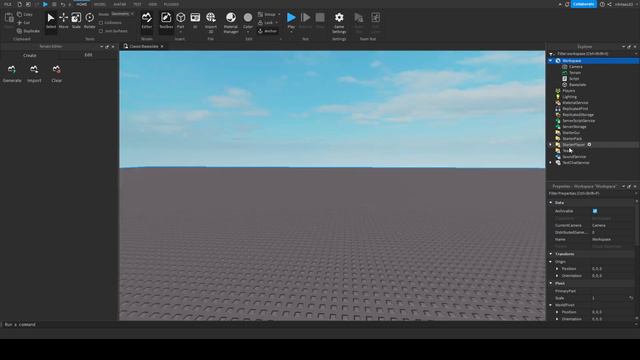Switch to the MODEL ribbon tab
640x360 pixels.
coord(100,4)
